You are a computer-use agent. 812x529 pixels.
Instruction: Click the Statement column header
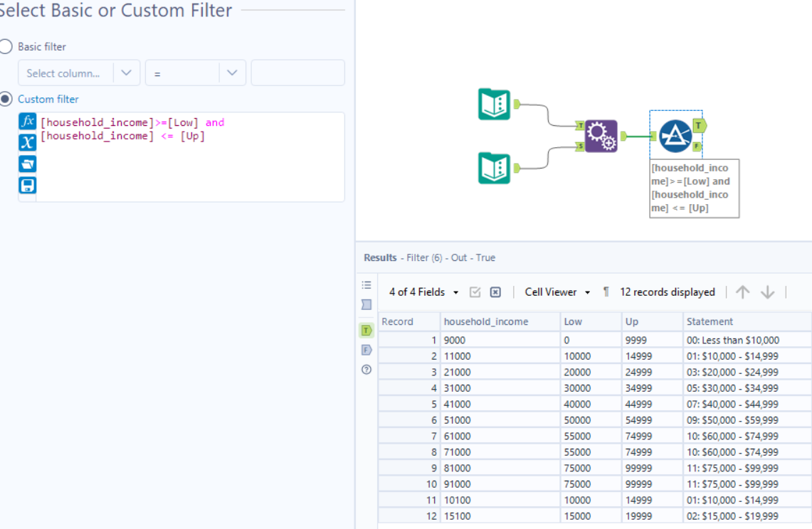710,321
